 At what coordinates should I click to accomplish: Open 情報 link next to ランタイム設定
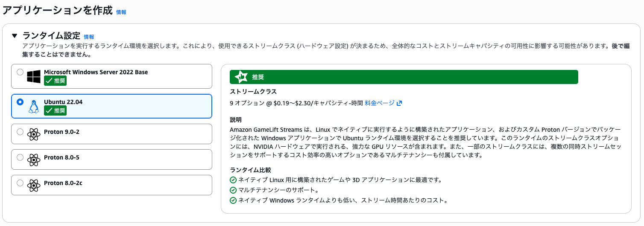point(89,37)
